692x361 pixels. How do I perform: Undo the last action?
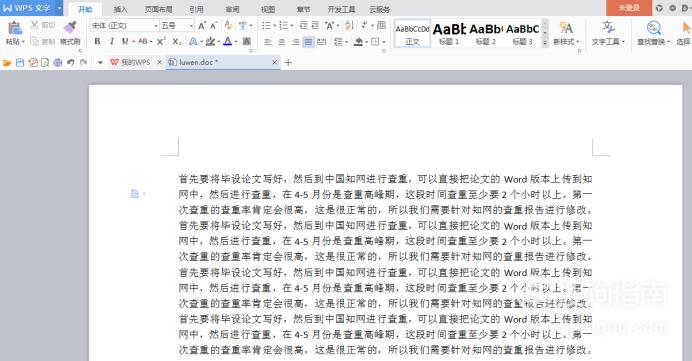point(71,63)
